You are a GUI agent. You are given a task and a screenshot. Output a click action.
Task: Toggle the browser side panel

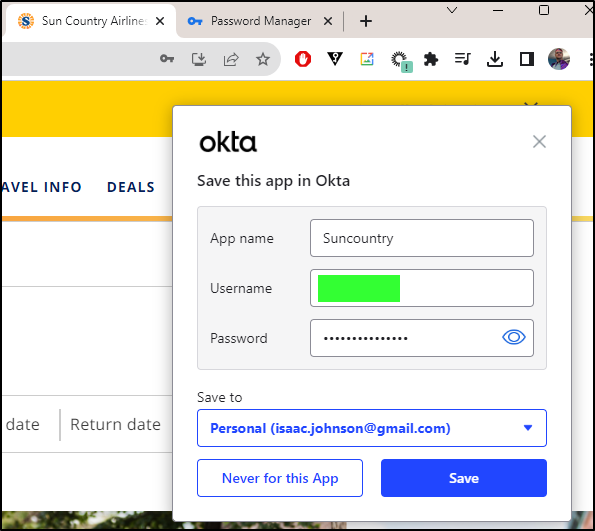coord(527,59)
